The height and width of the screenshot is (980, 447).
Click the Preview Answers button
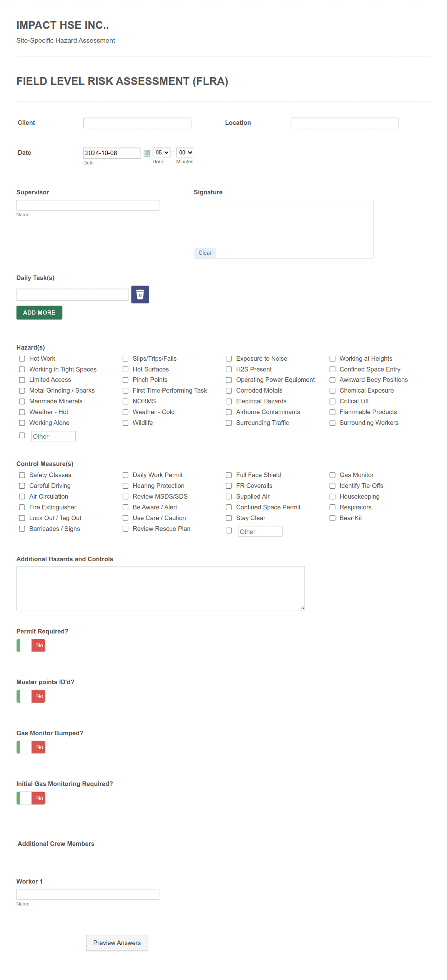click(117, 943)
